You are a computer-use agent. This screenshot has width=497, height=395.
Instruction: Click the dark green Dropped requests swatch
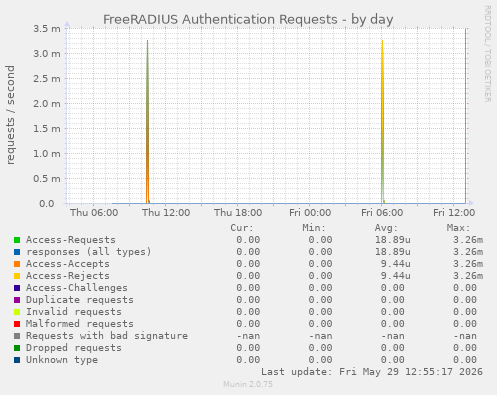coord(17,348)
